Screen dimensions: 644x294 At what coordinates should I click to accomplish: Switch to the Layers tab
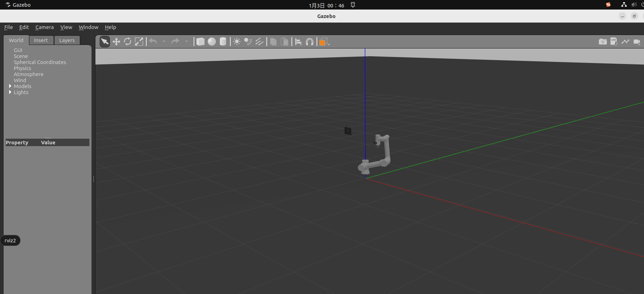(x=67, y=40)
